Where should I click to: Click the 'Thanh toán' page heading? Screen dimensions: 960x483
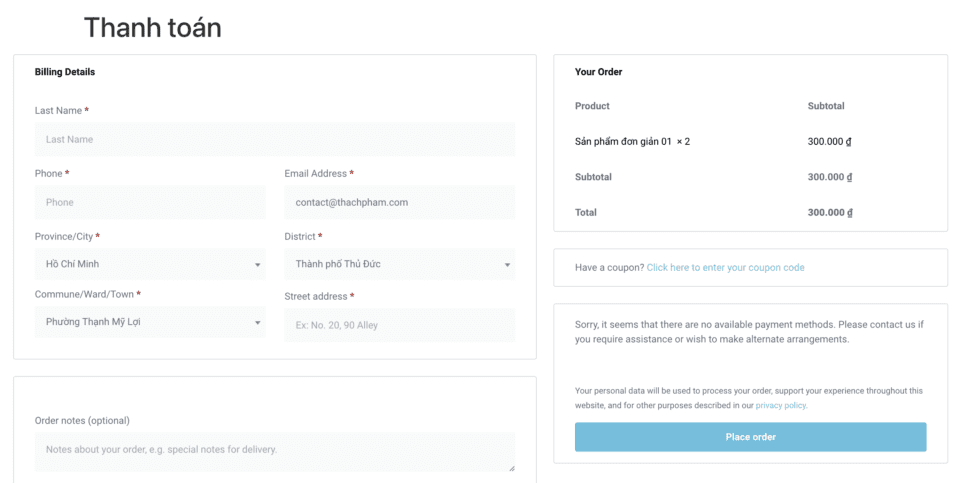[152, 28]
